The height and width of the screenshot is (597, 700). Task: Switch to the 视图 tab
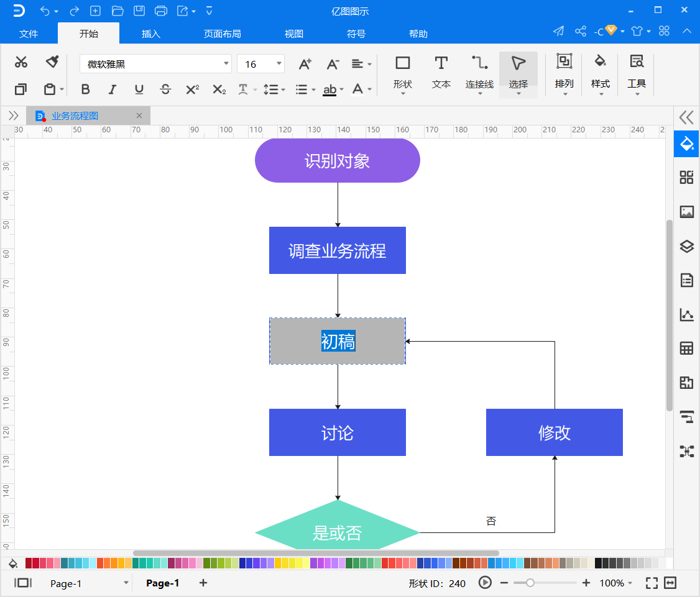pos(294,34)
